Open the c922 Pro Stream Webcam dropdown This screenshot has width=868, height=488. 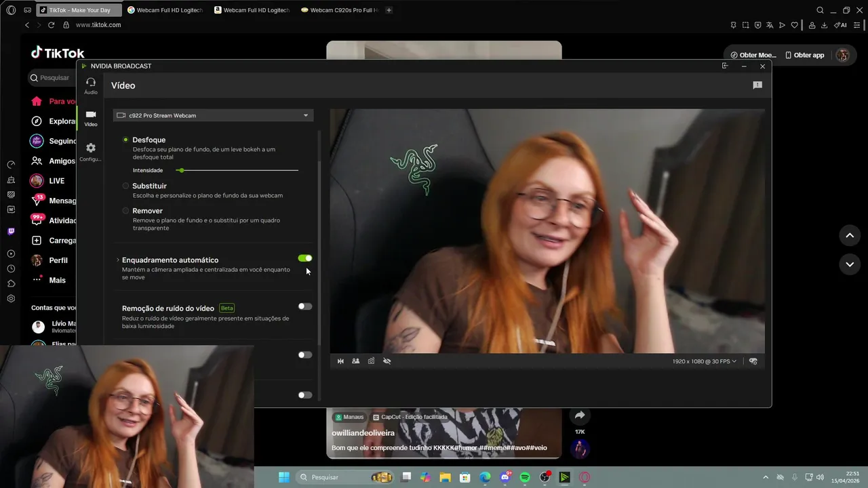click(x=213, y=115)
